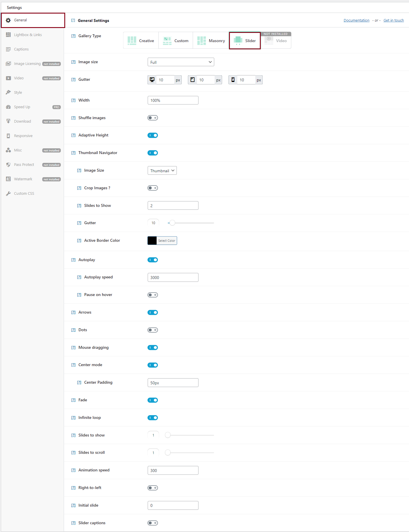Viewport: 409px width, 532px height.
Task: Open the Lightbox & Links settings tab
Action: [x=28, y=35]
